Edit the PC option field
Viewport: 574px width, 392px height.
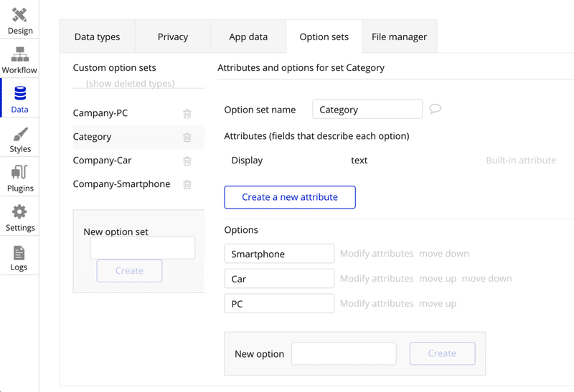[x=279, y=303]
